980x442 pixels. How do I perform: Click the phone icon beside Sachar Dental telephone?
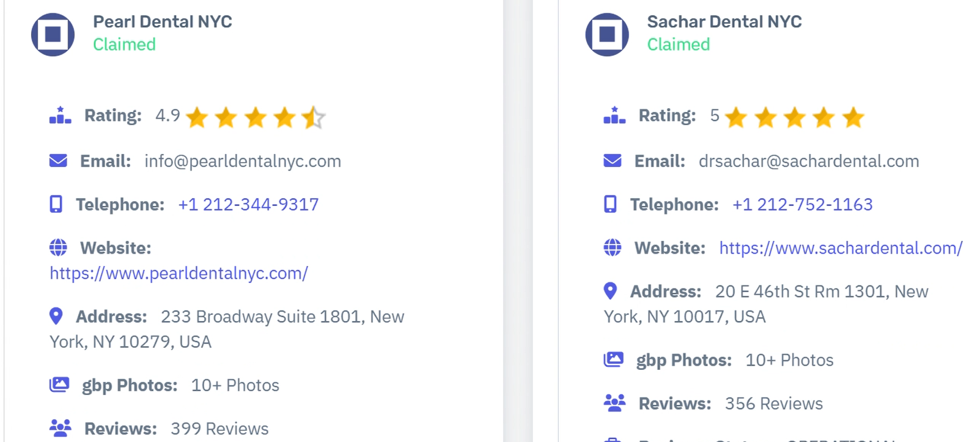point(610,204)
